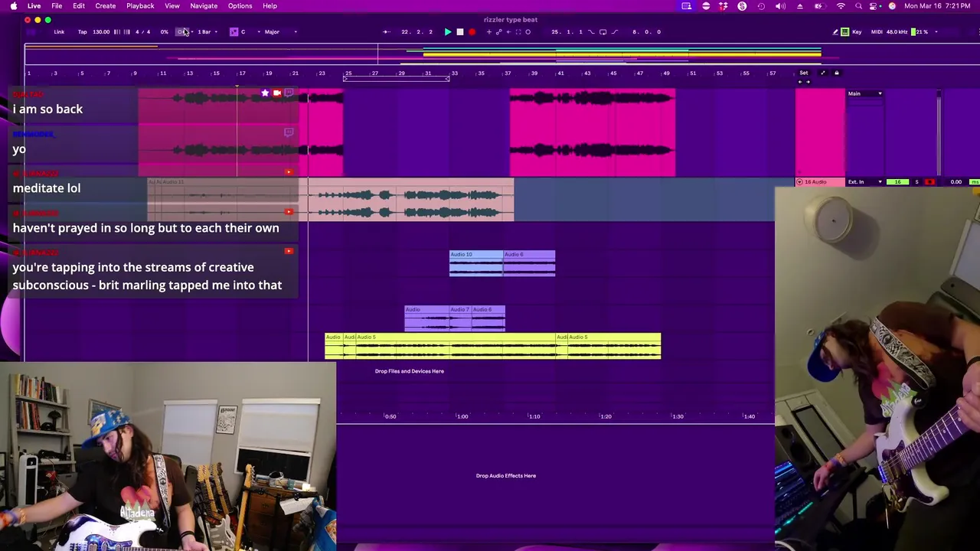Click the Drop Files and Devices Here area
Image resolution: width=980 pixels, height=551 pixels.
(409, 371)
